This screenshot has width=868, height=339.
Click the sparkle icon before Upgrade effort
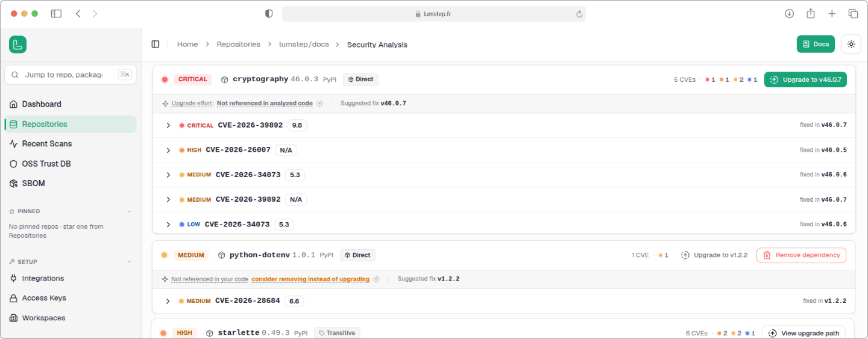tap(165, 104)
